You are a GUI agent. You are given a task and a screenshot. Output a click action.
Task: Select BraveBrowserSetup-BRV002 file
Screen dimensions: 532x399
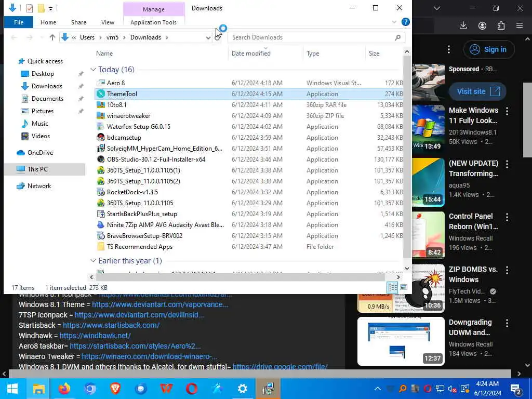point(144,235)
